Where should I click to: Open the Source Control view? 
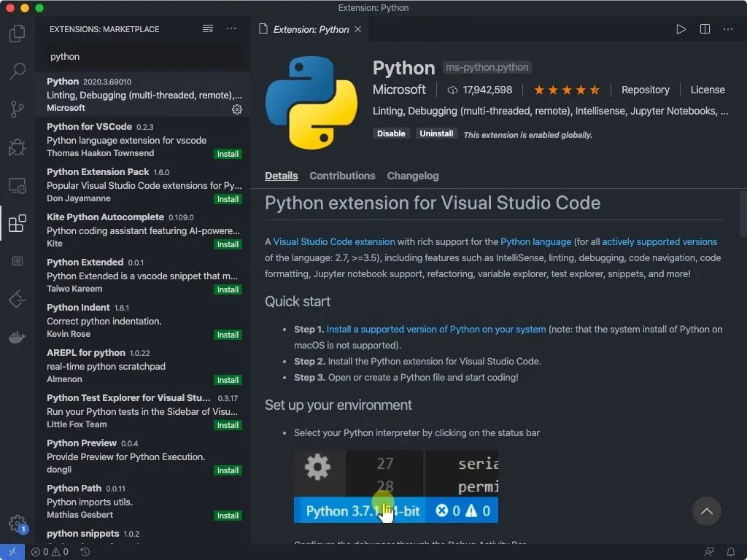click(17, 109)
